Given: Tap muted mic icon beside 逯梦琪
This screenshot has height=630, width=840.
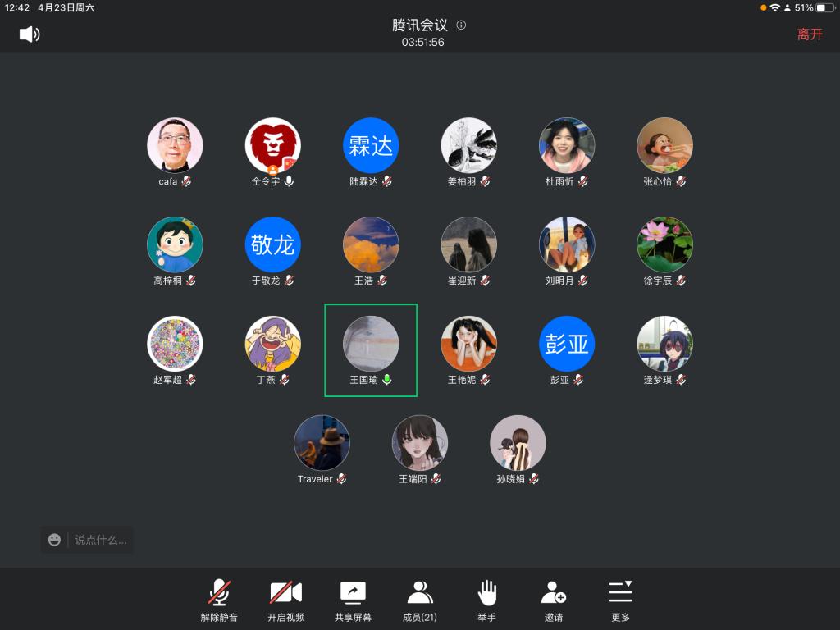Looking at the screenshot, I should 681,379.
